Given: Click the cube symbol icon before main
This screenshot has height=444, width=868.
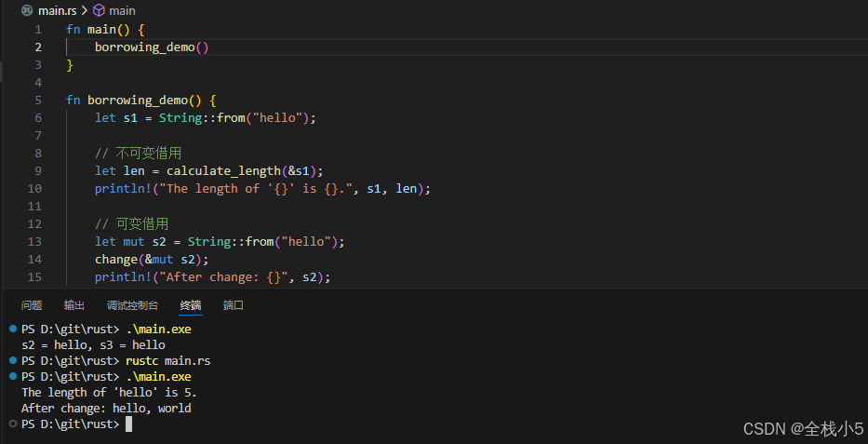Looking at the screenshot, I should click(x=99, y=10).
